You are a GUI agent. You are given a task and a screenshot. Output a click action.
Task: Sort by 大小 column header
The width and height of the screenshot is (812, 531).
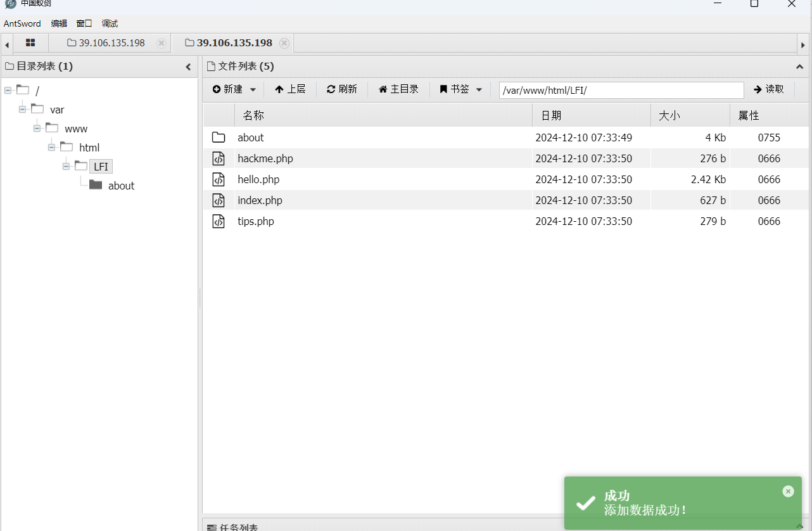pyautogui.click(x=690, y=115)
